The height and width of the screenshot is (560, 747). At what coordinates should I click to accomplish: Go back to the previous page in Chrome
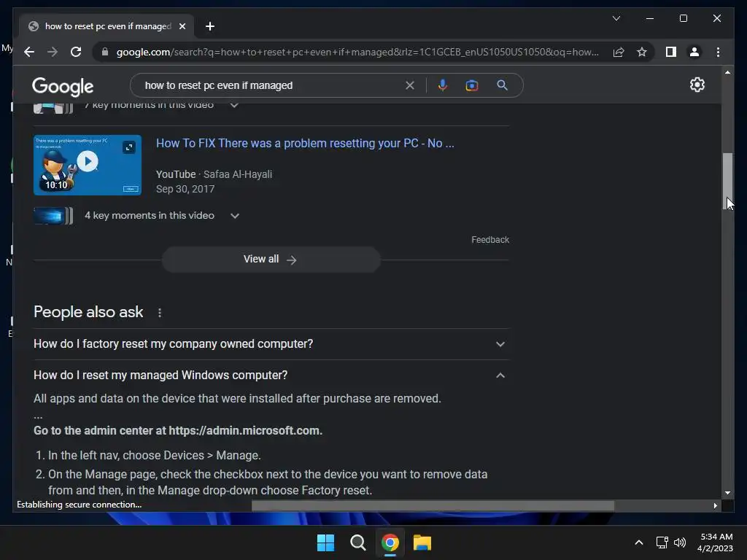coord(29,52)
